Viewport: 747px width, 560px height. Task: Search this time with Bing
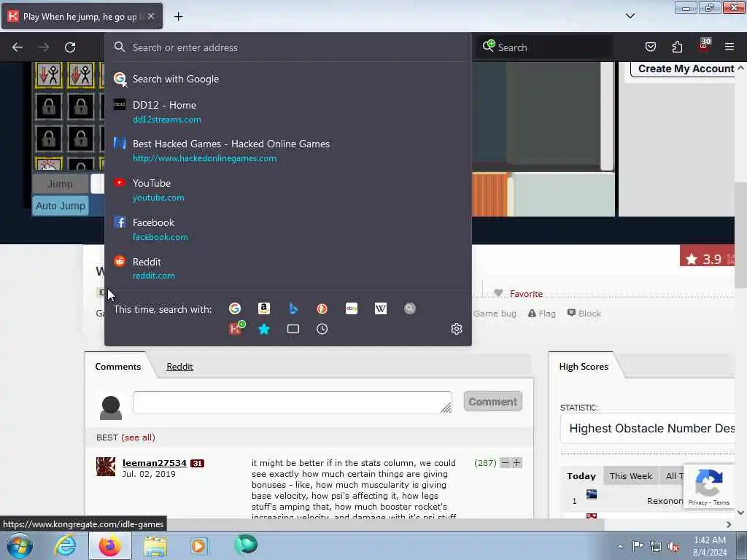[x=293, y=308]
